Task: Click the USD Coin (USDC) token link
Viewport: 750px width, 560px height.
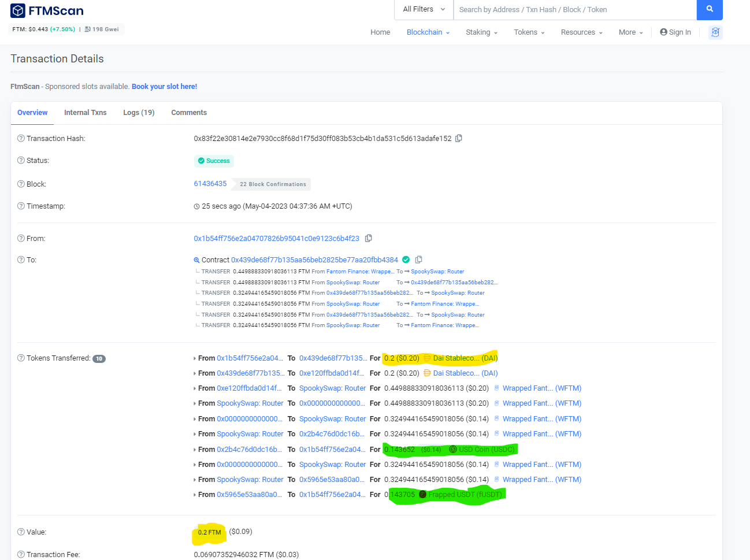Action: pos(487,449)
